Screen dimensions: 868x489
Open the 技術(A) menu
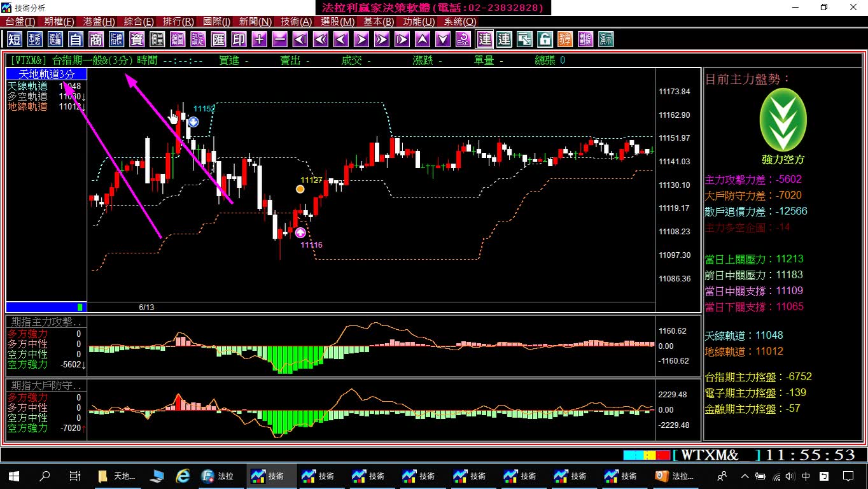(x=297, y=22)
